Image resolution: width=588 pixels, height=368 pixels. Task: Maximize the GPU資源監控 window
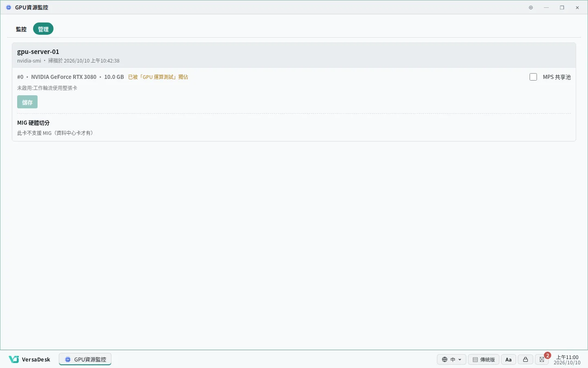(562, 7)
